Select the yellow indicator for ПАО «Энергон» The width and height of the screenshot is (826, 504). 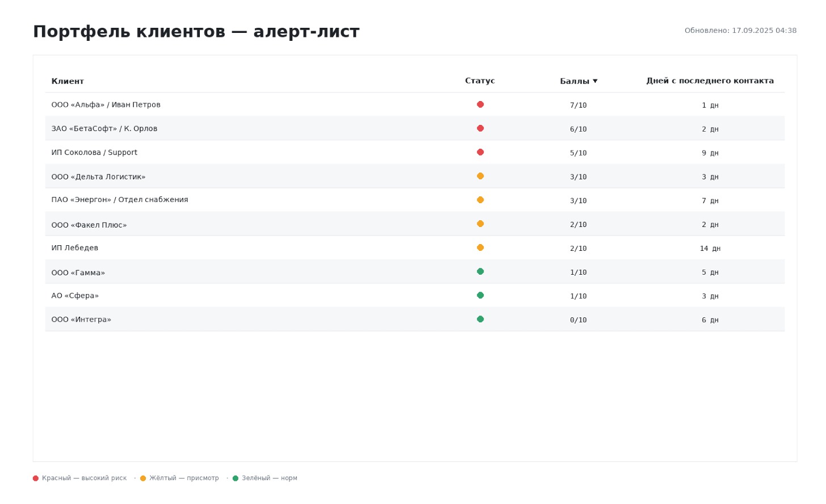click(480, 199)
